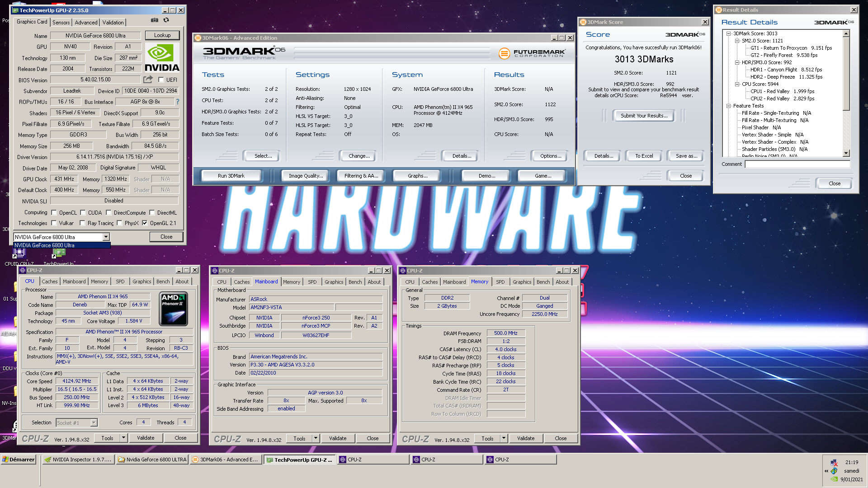
Task: Switch to the Sensors tab in GPU-Z
Action: pos(61,22)
